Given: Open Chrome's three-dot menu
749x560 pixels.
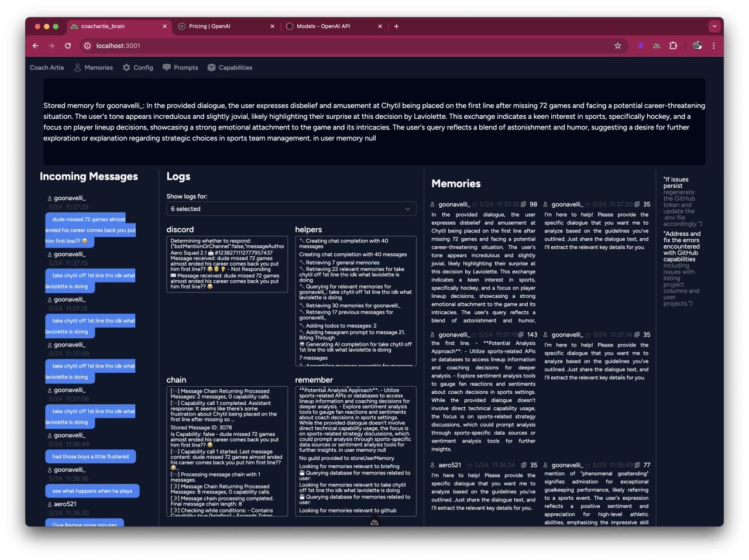Looking at the screenshot, I should coord(713,45).
